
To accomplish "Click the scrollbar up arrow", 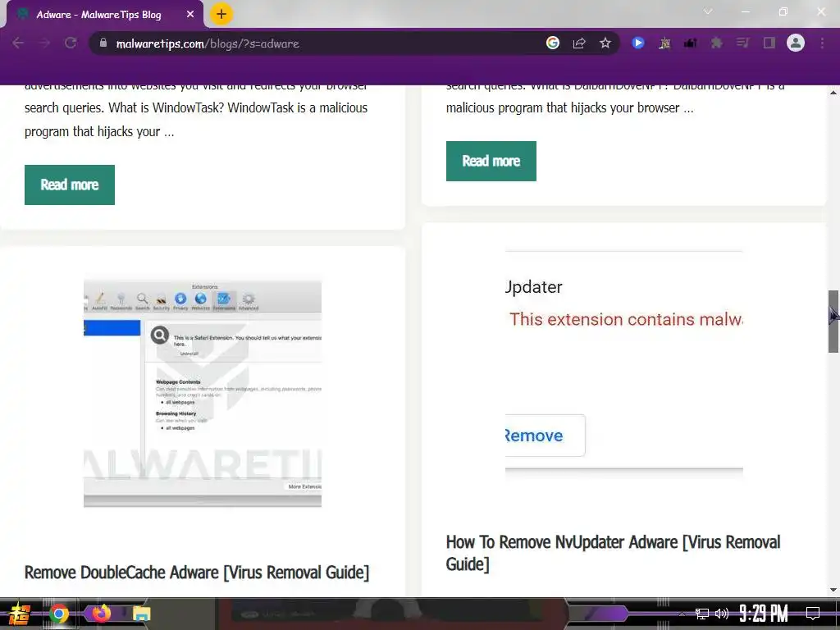I will tap(833, 93).
